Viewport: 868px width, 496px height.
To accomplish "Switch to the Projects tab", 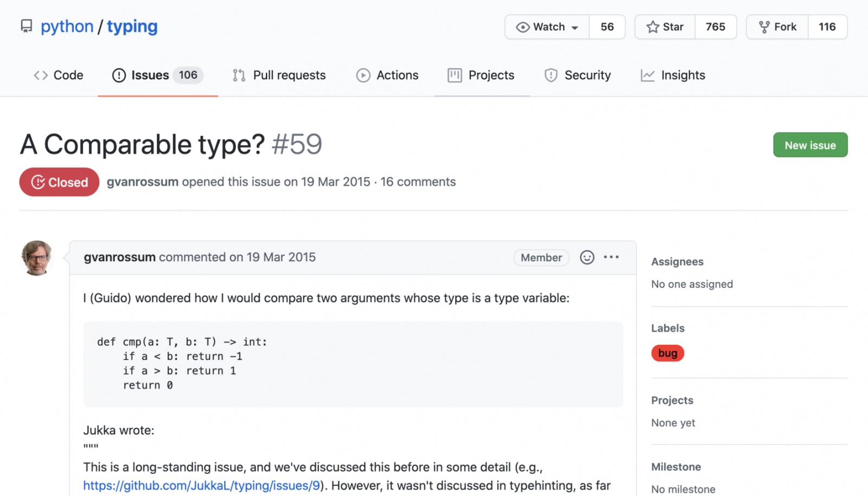I will [481, 75].
